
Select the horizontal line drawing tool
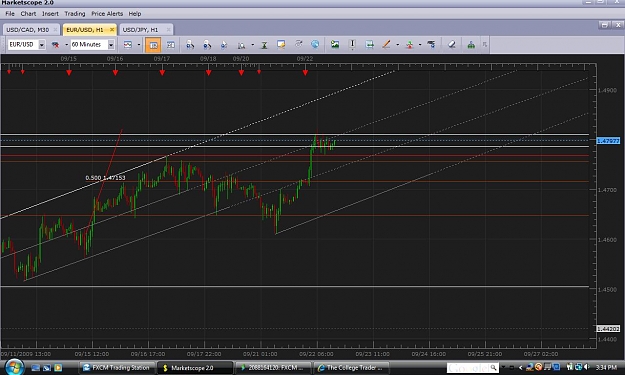click(369, 44)
